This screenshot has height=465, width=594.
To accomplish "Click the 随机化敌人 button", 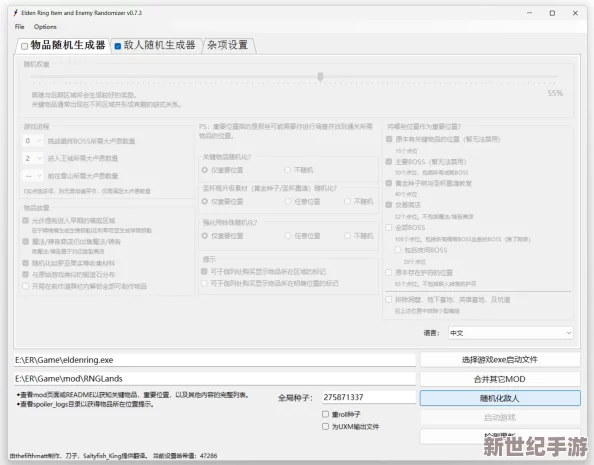I will 500,398.
